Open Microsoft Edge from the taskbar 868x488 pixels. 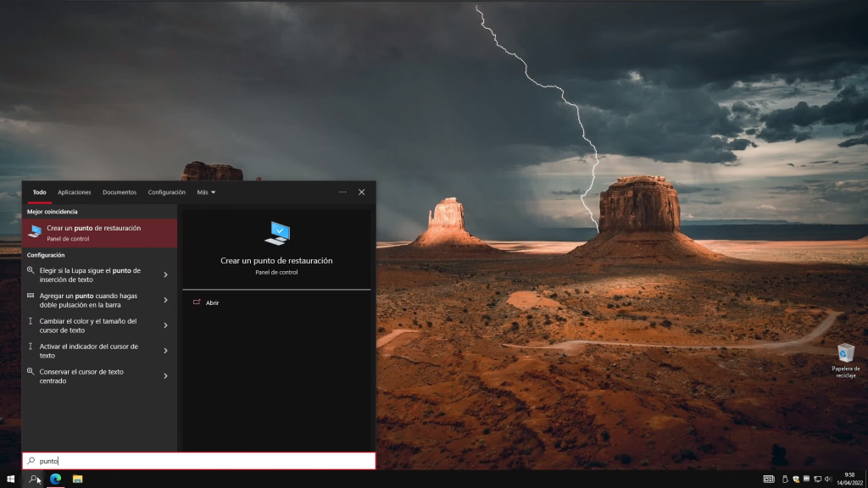click(55, 479)
